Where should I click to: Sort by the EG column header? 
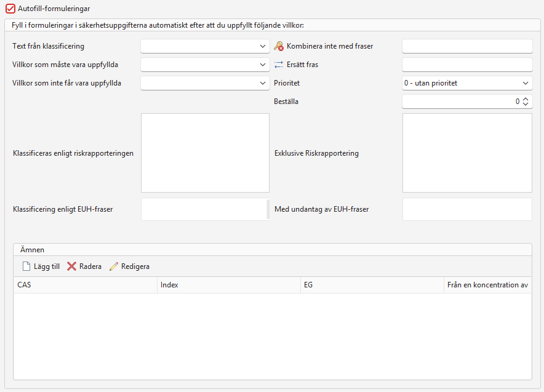click(372, 285)
